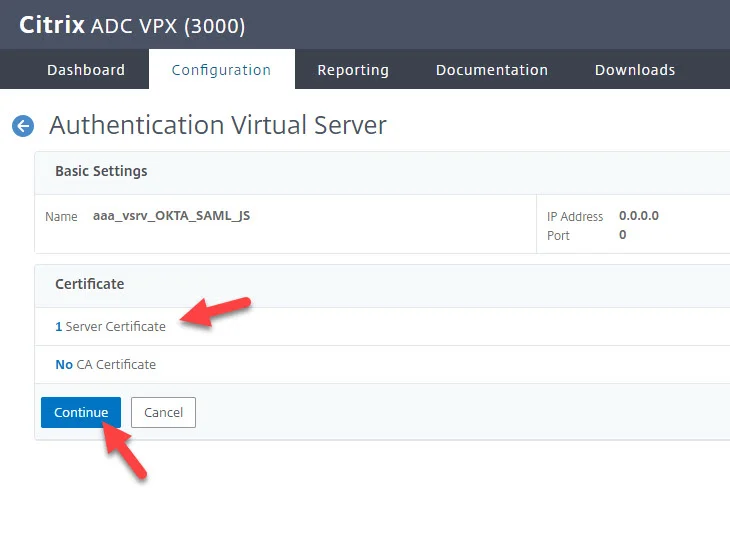Open the No CA Certificate link
Screen dimensions: 730x537
[x=106, y=364]
